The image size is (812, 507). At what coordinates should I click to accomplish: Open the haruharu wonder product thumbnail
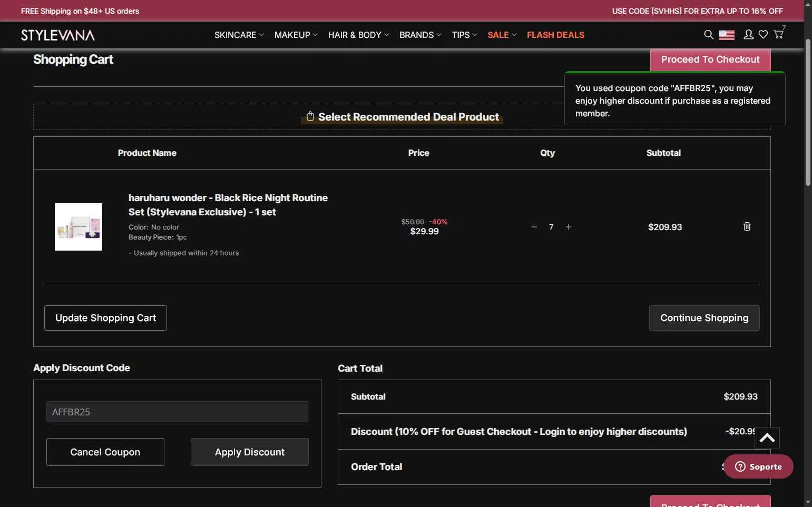(x=79, y=227)
